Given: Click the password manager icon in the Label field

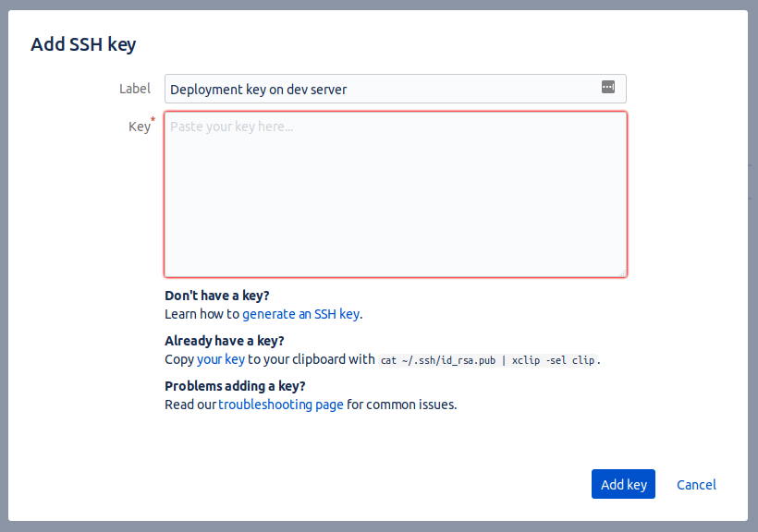Looking at the screenshot, I should [x=608, y=87].
